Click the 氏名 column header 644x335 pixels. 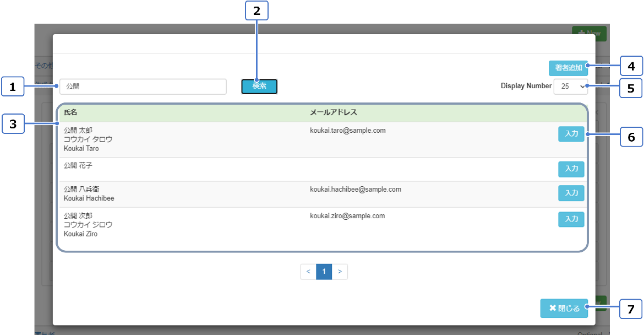(70, 112)
